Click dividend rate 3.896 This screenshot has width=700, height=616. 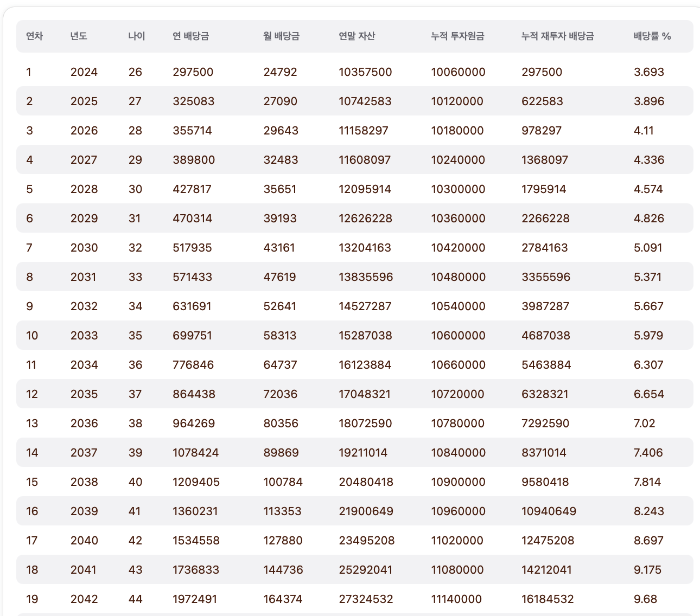click(x=649, y=101)
